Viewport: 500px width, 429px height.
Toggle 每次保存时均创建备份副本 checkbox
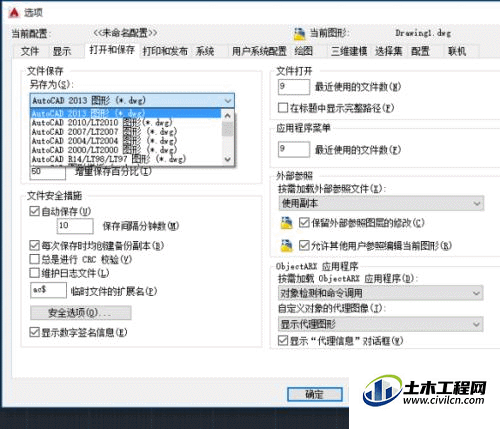pyautogui.click(x=34, y=245)
